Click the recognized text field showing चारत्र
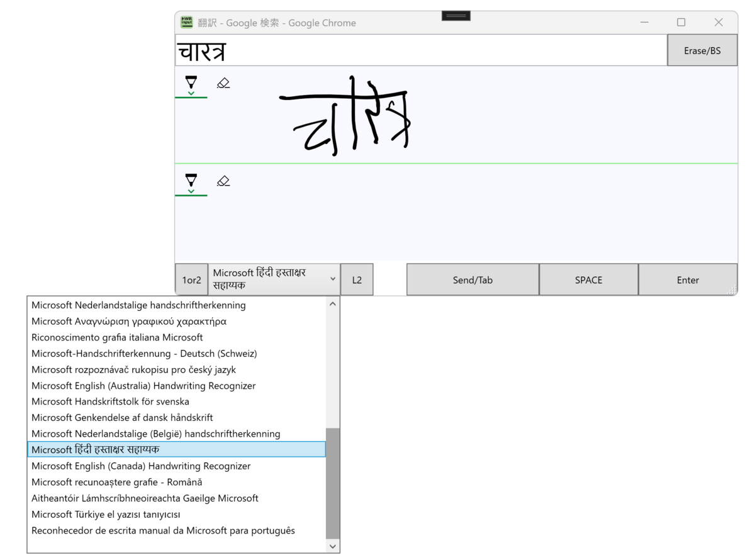This screenshot has width=755, height=560. pyautogui.click(x=421, y=50)
